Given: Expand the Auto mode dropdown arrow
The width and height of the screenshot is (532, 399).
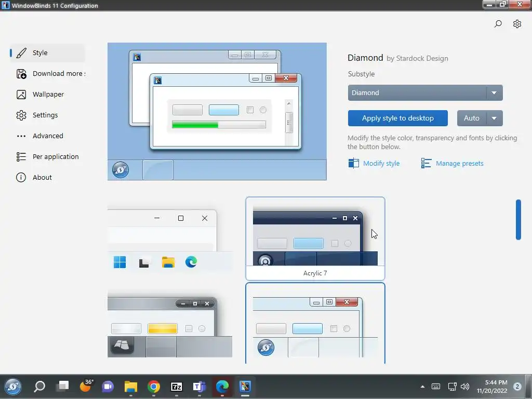Looking at the screenshot, I should 495,118.
